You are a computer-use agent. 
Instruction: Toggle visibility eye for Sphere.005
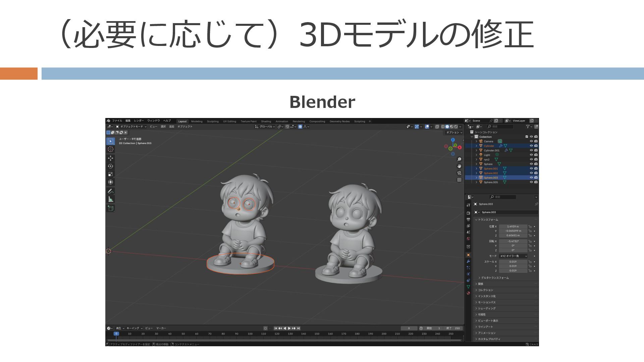[531, 182]
